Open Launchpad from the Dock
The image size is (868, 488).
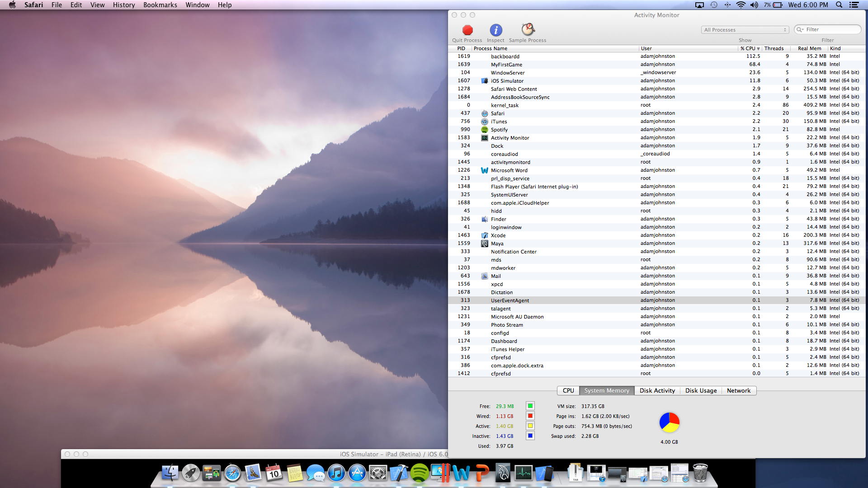(x=191, y=473)
